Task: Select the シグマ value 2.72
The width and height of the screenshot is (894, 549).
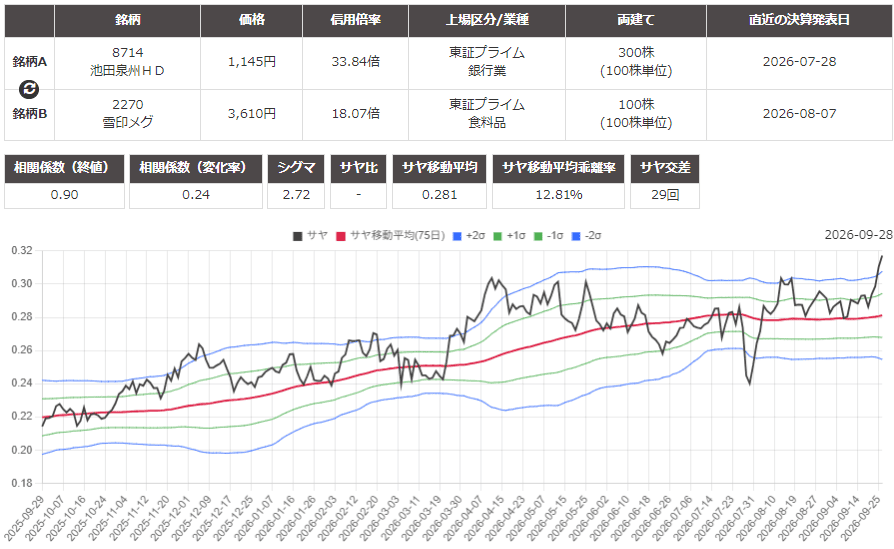Action: click(x=296, y=195)
